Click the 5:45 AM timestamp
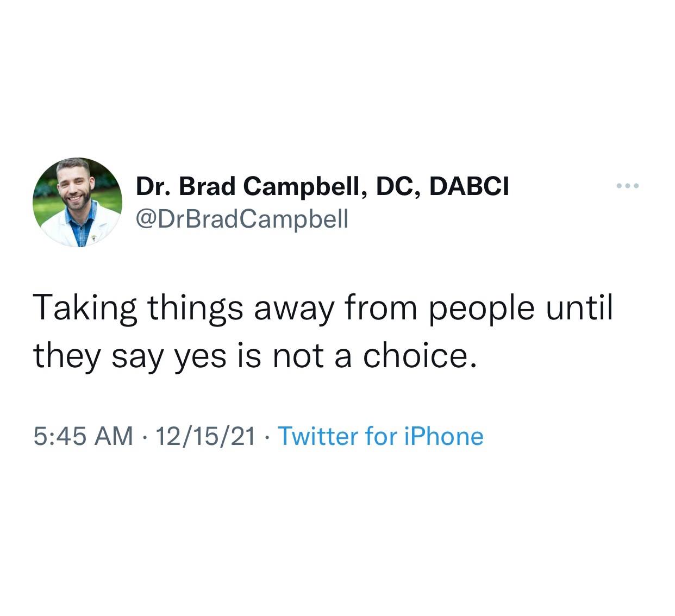The image size is (675, 616). 83,436
